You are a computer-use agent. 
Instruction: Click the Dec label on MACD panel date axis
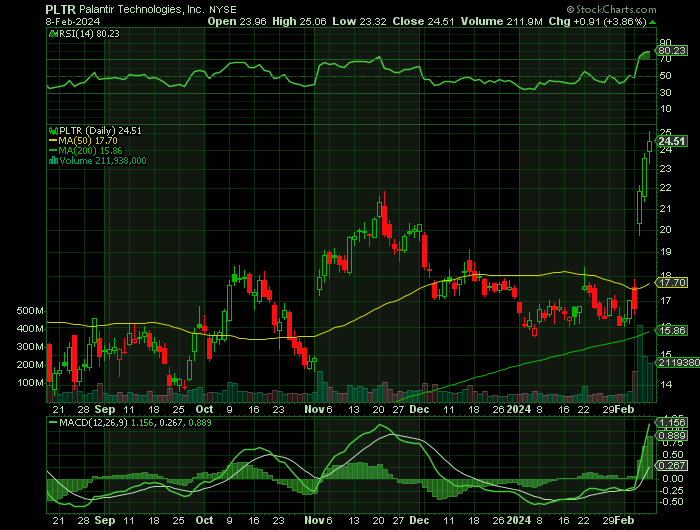[419, 521]
